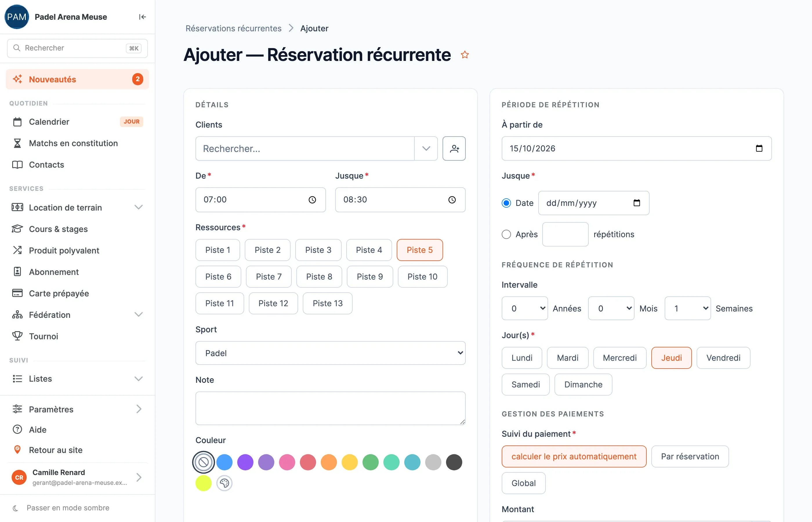Open the Années interval dropdown
This screenshot has height=522, width=812.
tap(524, 308)
